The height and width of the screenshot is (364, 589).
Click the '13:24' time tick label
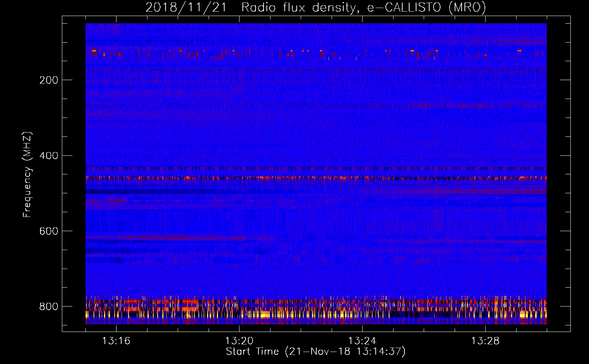(x=362, y=341)
